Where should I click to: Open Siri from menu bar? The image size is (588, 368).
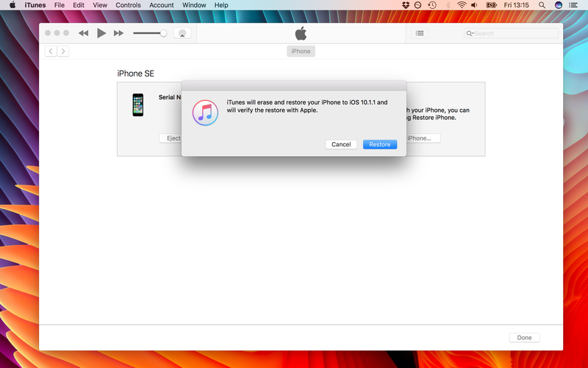click(558, 5)
